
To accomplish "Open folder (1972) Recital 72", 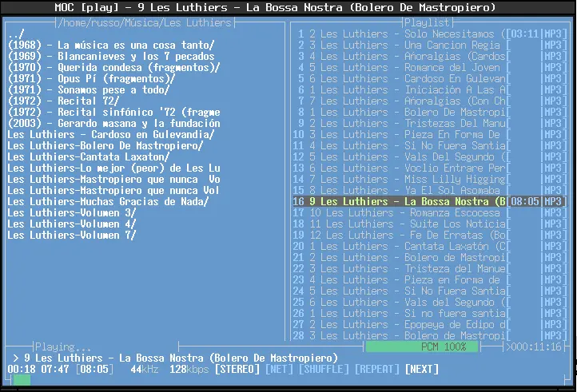I will tap(63, 101).
